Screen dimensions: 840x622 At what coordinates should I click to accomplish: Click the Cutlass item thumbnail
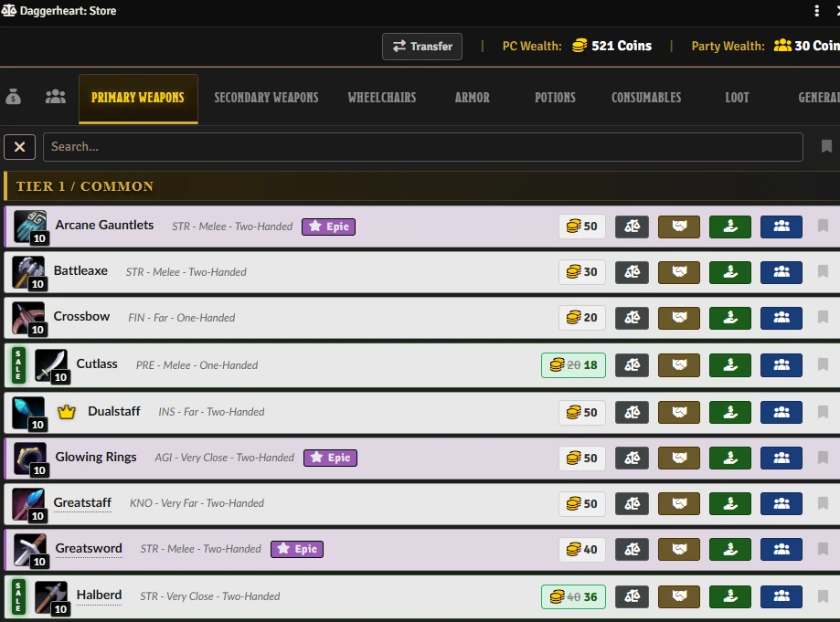51,365
